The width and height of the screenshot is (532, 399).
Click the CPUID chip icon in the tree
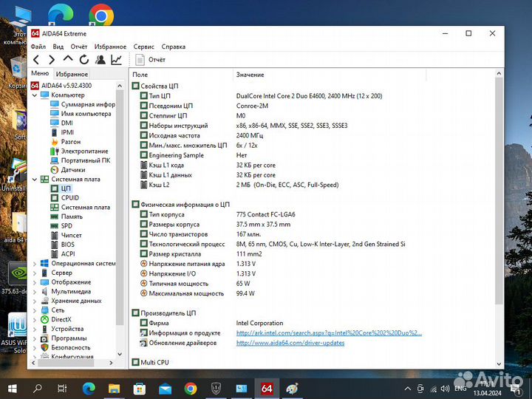coord(54,198)
